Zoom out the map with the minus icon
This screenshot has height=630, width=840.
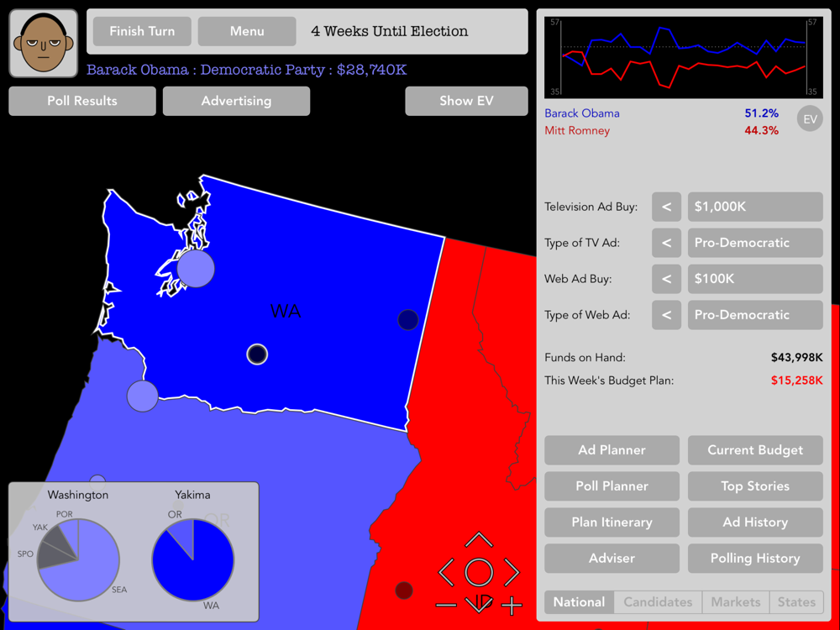point(446,606)
